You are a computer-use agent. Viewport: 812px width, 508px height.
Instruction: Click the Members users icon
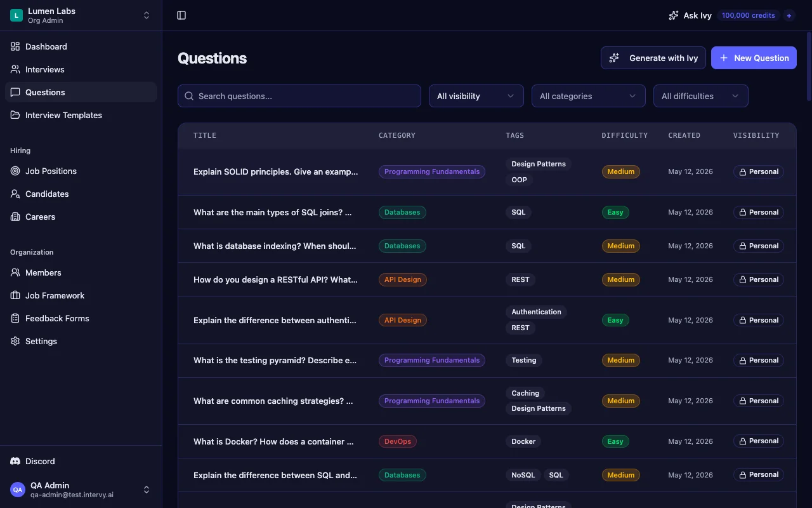[x=15, y=272]
